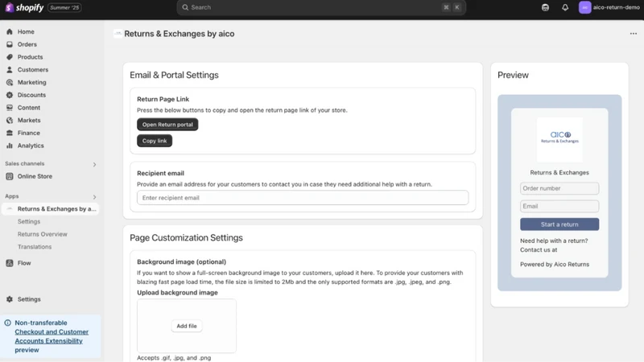Click the Copy link button
The width and height of the screenshot is (644, 362).
tap(155, 141)
